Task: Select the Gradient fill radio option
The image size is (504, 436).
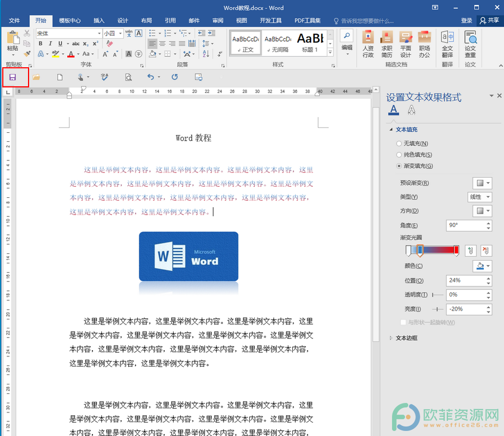Action: (399, 166)
